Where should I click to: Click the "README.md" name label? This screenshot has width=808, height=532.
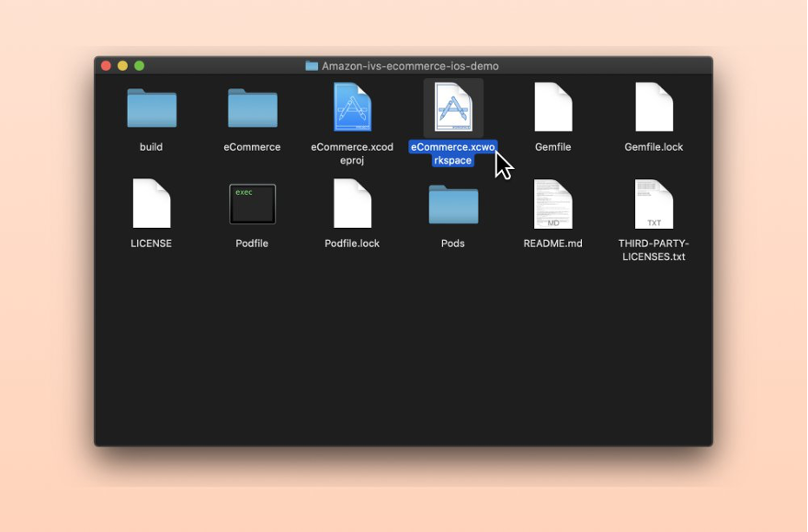pos(553,243)
